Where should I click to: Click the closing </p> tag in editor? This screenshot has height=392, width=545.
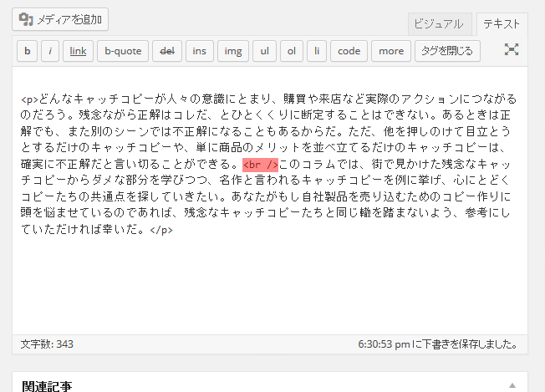point(161,230)
